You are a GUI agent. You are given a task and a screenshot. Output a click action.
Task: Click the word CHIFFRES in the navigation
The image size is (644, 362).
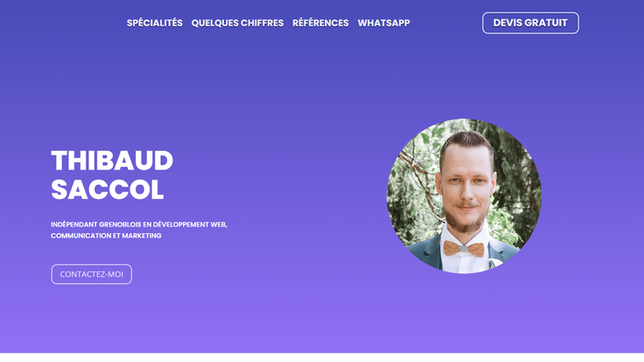(x=262, y=23)
